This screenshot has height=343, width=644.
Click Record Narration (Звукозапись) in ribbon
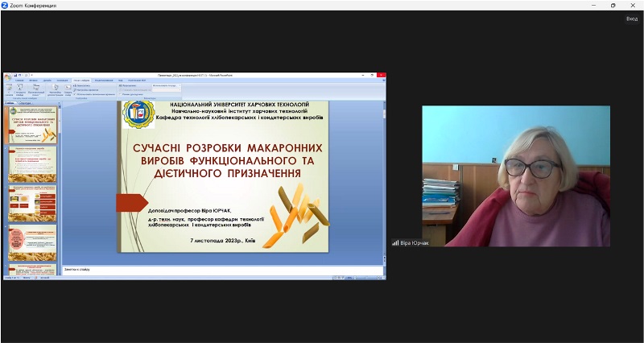pos(82,85)
